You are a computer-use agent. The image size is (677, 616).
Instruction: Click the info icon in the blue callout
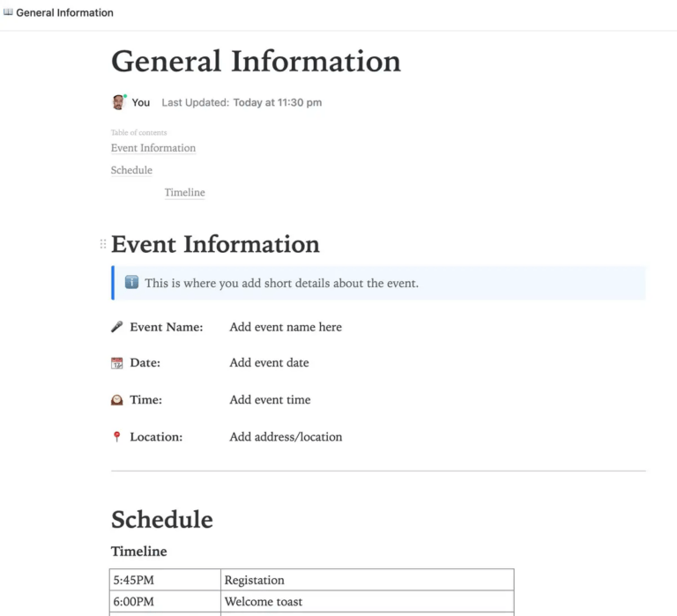[131, 283]
